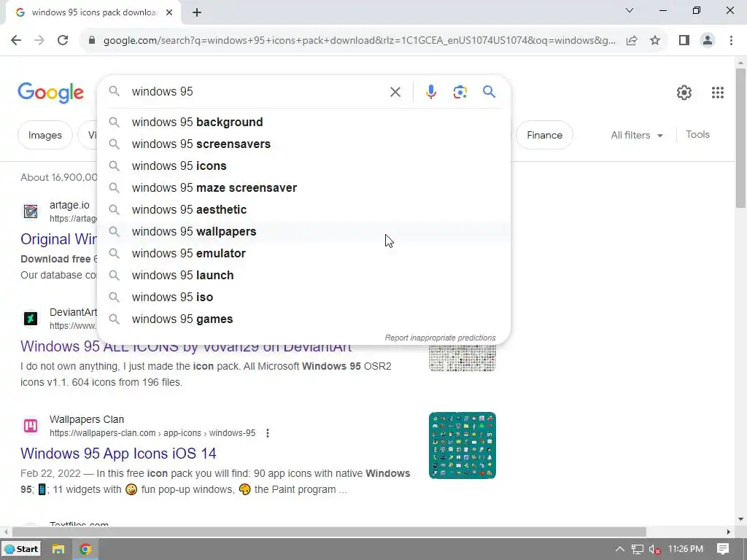Open Google quick settings gear
Image resolution: width=747 pixels, height=560 pixels.
click(684, 93)
